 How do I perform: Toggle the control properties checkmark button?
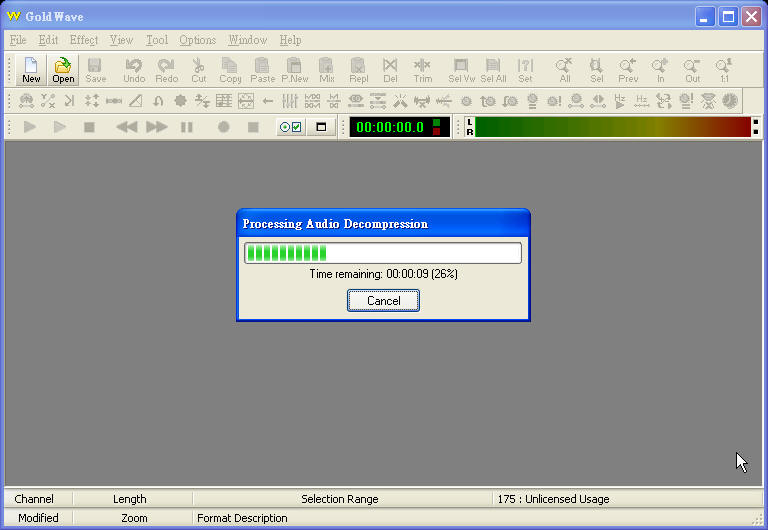[291, 127]
